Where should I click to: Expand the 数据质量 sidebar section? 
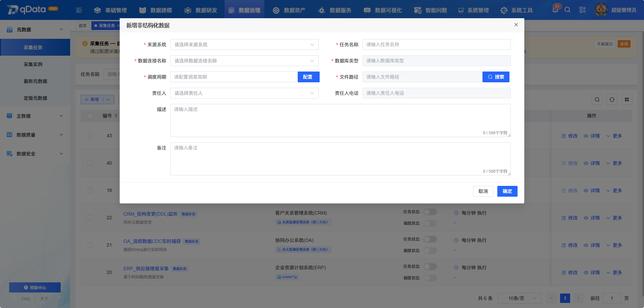pyautogui.click(x=35, y=135)
